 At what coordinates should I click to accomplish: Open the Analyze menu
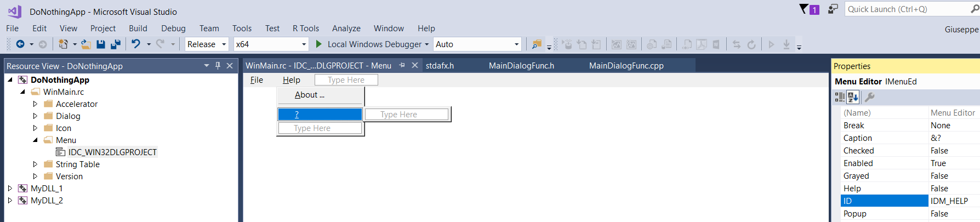click(x=346, y=29)
